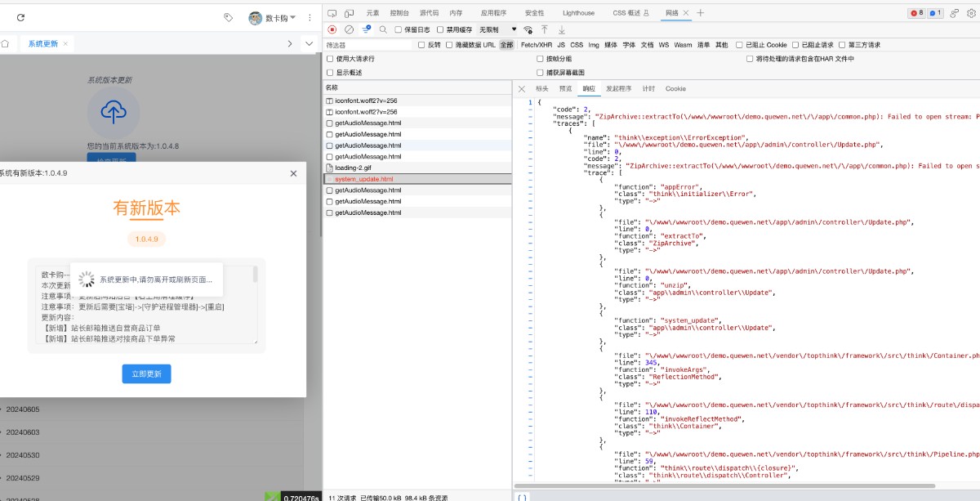The image size is (980, 501).
Task: Toggle the device emulation icon
Action: pos(349,13)
